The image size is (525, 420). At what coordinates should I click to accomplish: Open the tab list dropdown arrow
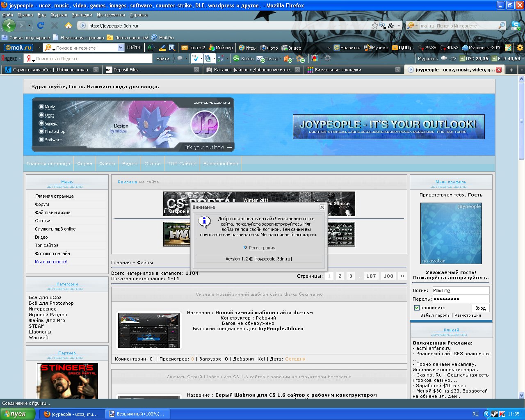tap(521, 70)
